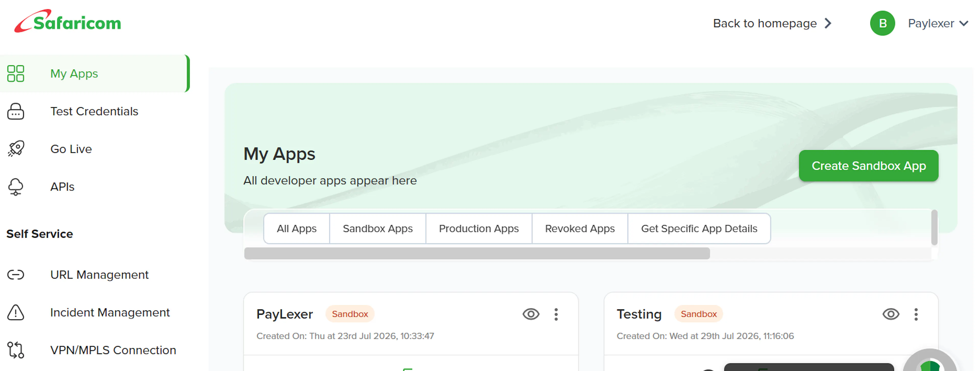The height and width of the screenshot is (371, 980).
Task: Click the URL Management link icon
Action: tap(16, 275)
